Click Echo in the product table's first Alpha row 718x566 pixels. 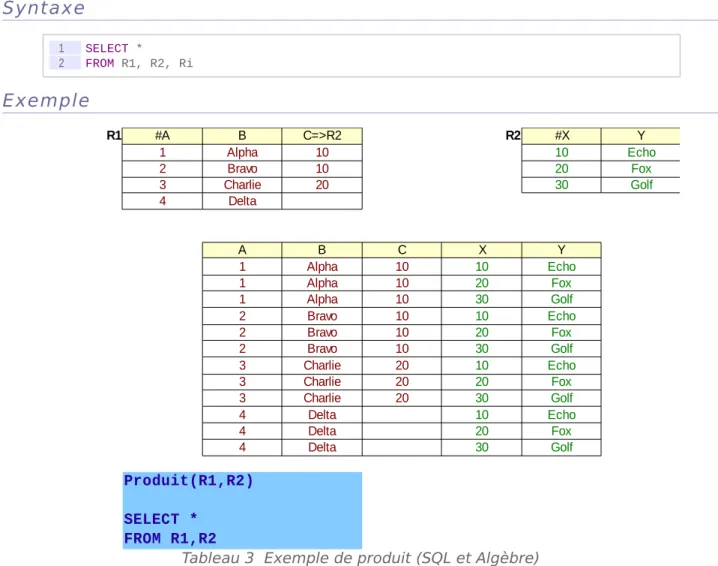[561, 267]
